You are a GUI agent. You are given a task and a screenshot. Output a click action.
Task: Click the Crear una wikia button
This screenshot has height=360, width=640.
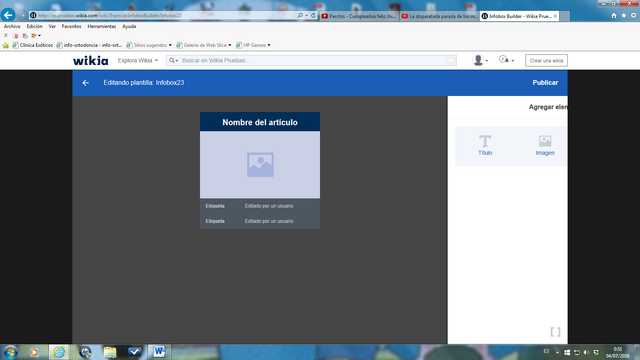tap(546, 60)
